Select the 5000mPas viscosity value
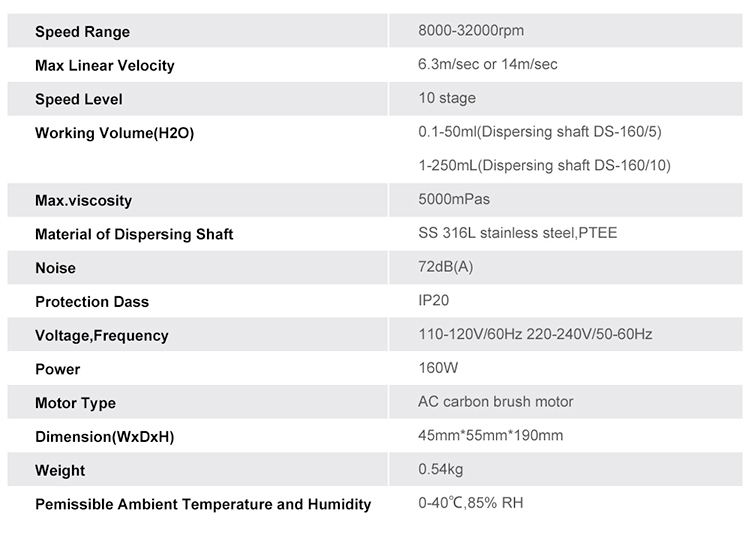Viewport: 750px width, 558px height. (454, 199)
